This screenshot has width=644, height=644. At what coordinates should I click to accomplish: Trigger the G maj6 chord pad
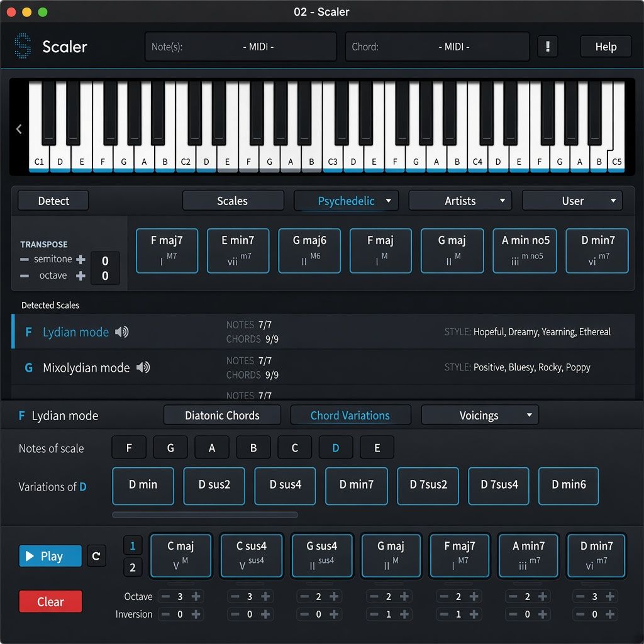[309, 250]
